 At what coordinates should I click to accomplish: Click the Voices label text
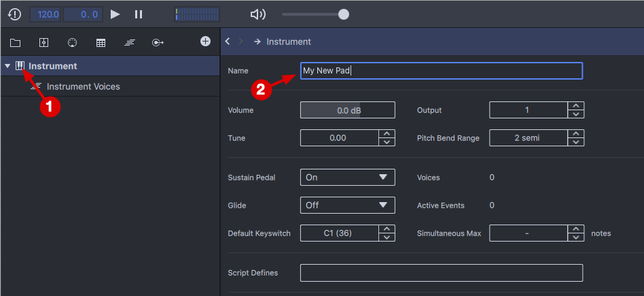[x=429, y=178]
